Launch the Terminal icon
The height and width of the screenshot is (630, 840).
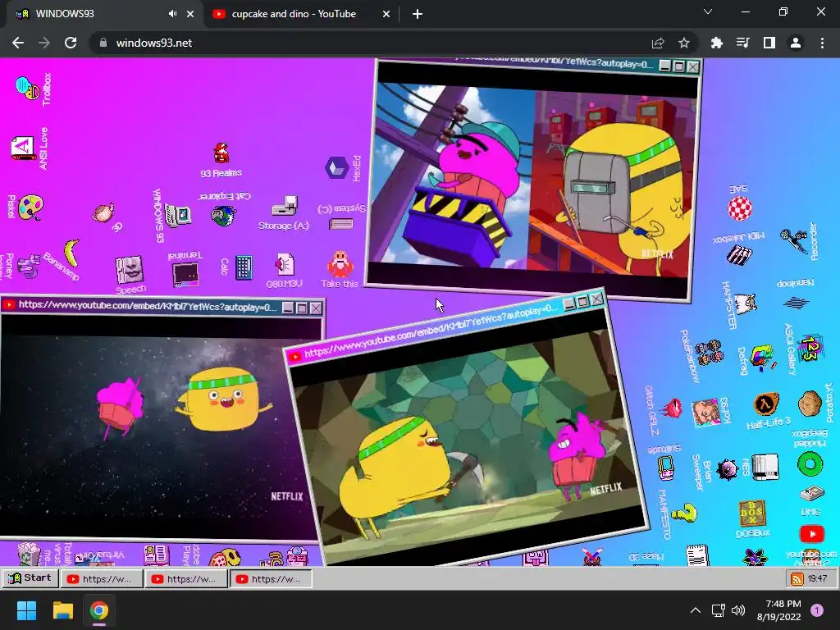pos(185,273)
